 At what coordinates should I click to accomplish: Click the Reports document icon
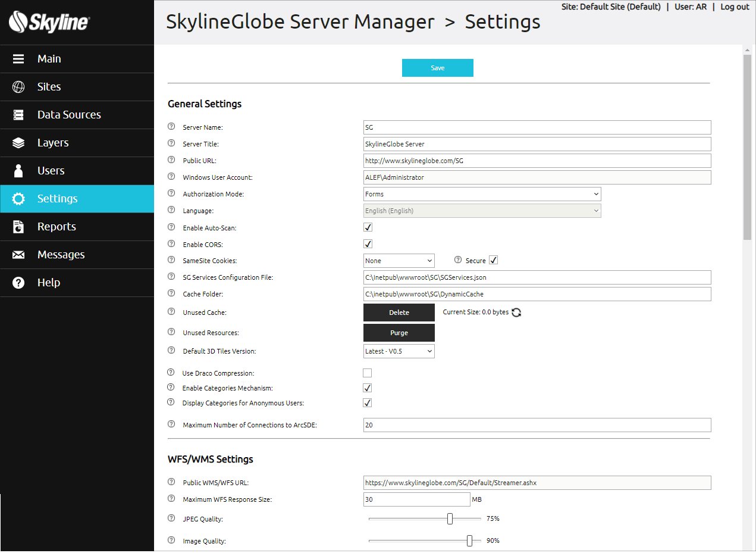(x=18, y=227)
